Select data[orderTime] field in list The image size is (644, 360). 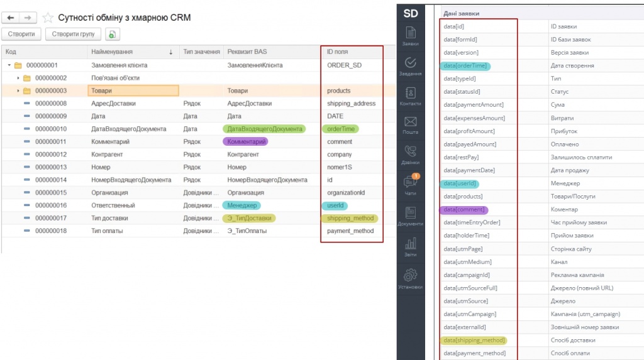tap(465, 65)
